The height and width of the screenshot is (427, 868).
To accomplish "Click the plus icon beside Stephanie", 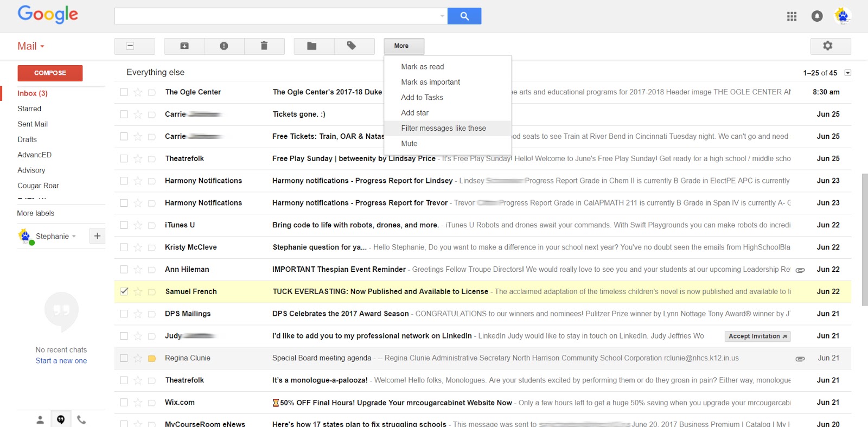I will 97,236.
